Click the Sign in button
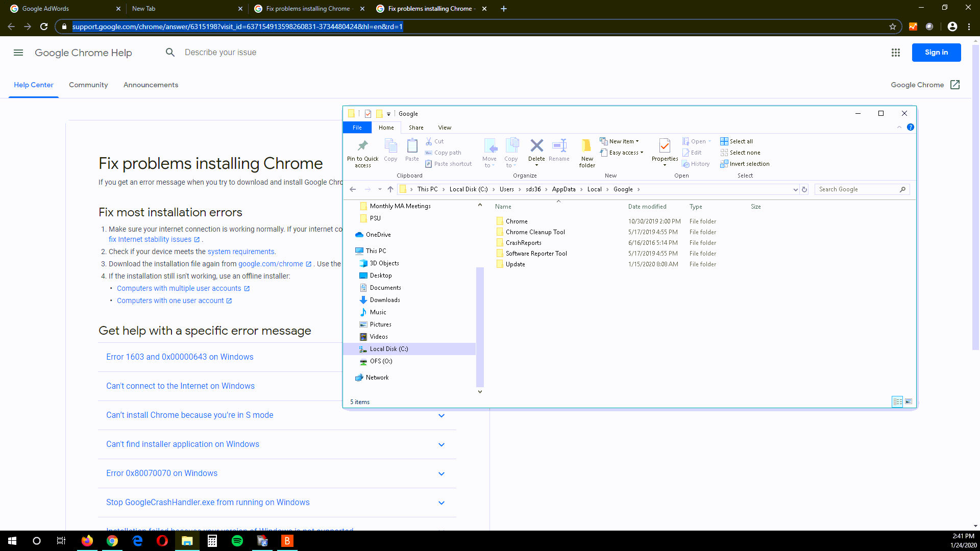Image resolution: width=980 pixels, height=551 pixels. [x=936, y=52]
